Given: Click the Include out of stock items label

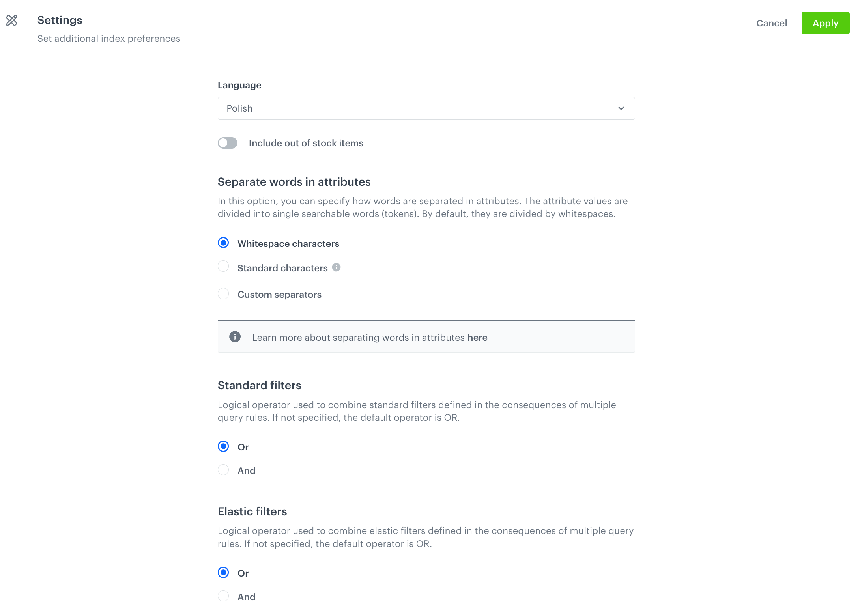Looking at the screenshot, I should click(306, 143).
